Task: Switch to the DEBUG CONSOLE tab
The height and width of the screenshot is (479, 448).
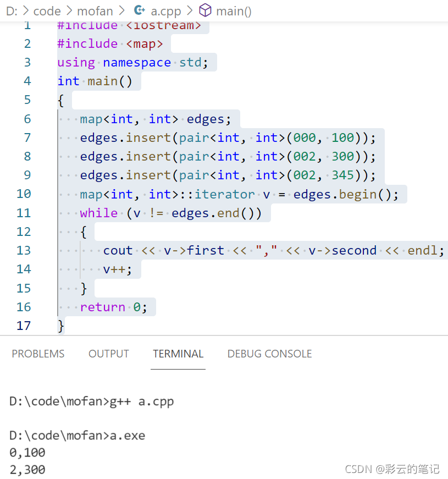Action: 270,354
